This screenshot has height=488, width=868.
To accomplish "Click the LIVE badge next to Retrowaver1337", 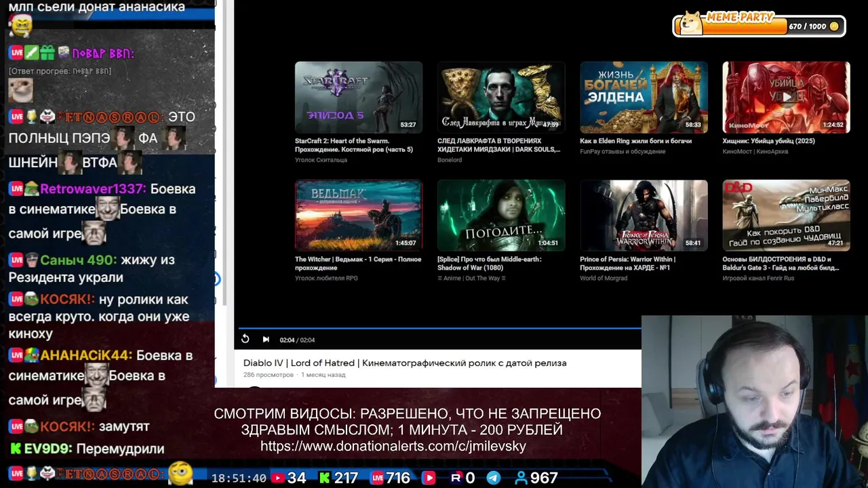I will (16, 188).
